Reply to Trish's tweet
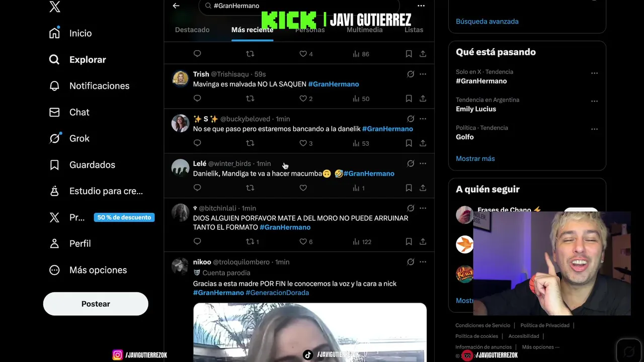Screen dimensions: 644x362 pyautogui.click(x=197, y=99)
